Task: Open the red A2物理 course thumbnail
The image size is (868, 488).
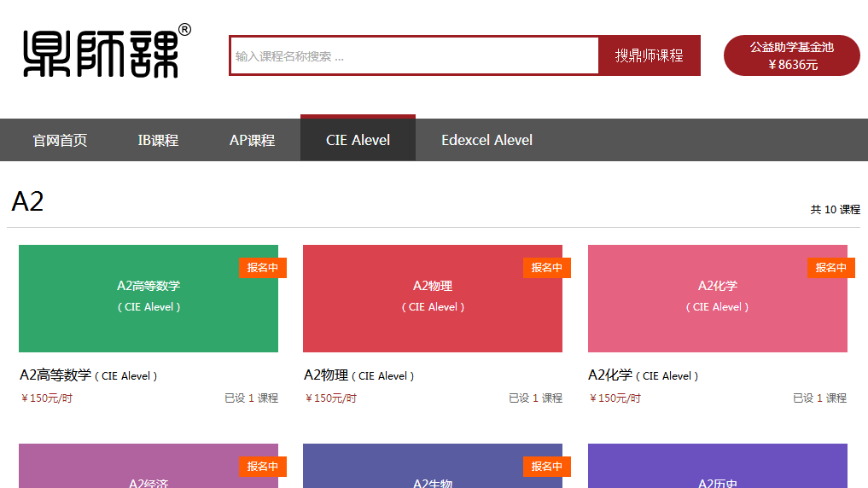Action: [x=433, y=299]
